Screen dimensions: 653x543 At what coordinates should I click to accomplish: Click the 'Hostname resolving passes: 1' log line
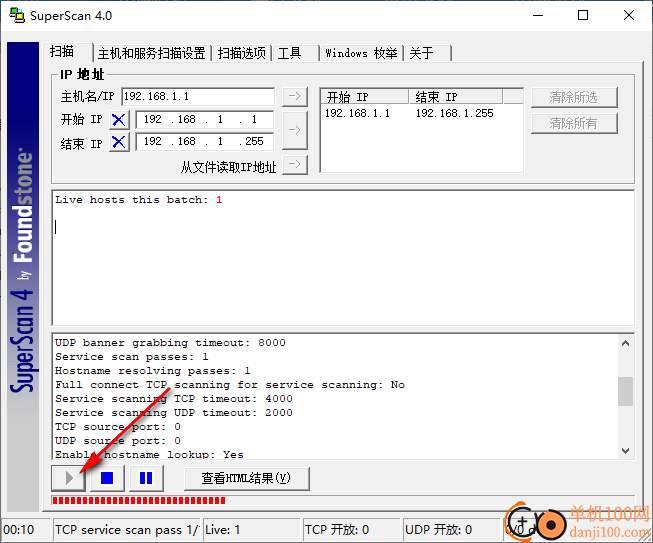[x=153, y=371]
